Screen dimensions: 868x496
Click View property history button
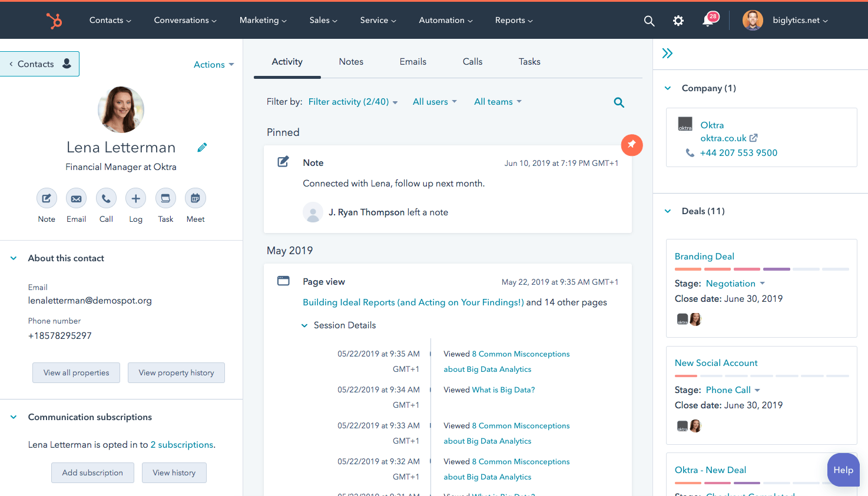[176, 373]
